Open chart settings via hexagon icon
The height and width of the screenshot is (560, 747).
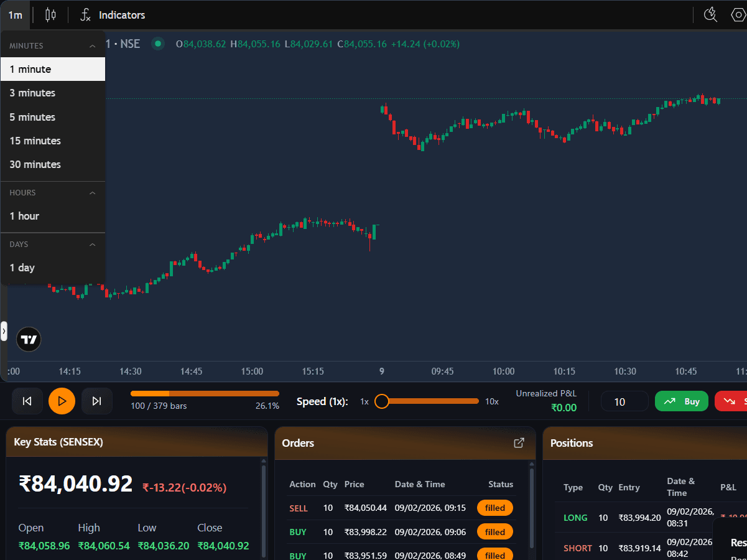point(740,14)
